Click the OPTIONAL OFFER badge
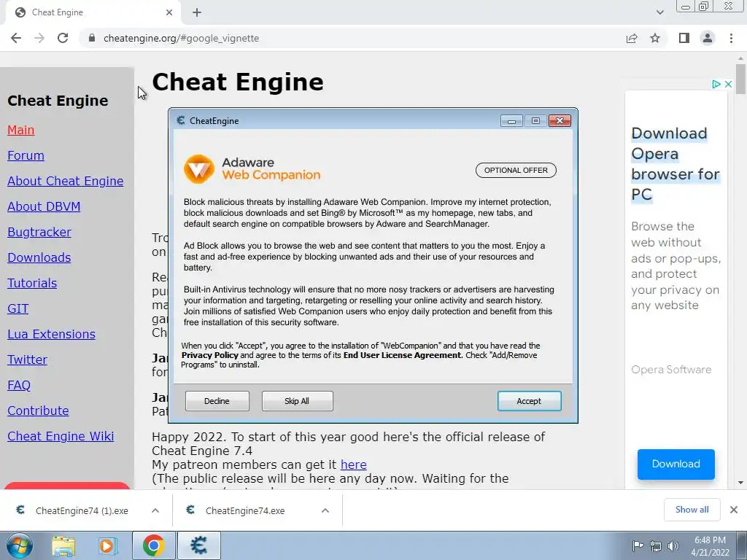The image size is (747, 560). click(x=516, y=170)
